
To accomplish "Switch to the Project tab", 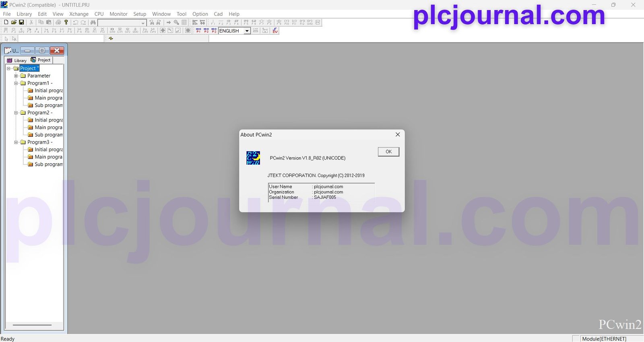I will 41,60.
